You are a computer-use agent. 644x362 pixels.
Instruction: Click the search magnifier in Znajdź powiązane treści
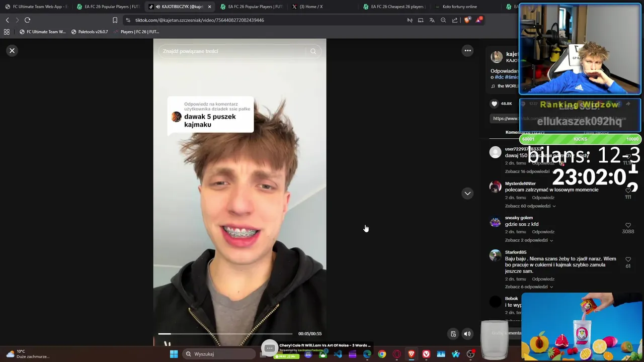click(x=313, y=51)
